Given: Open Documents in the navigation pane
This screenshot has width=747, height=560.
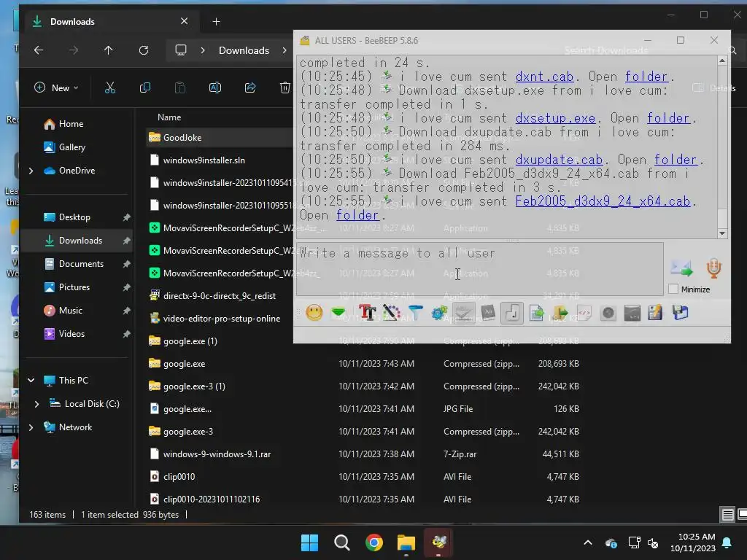Looking at the screenshot, I should tap(81, 264).
